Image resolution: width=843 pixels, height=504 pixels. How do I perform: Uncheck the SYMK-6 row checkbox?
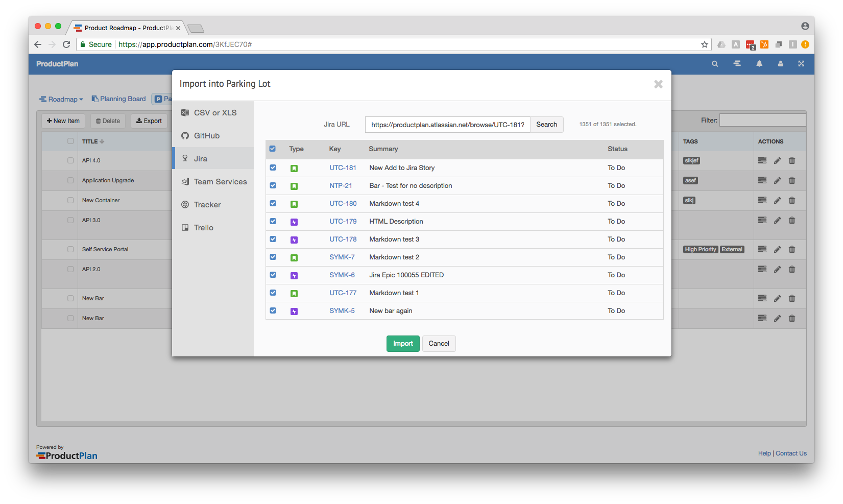click(273, 275)
